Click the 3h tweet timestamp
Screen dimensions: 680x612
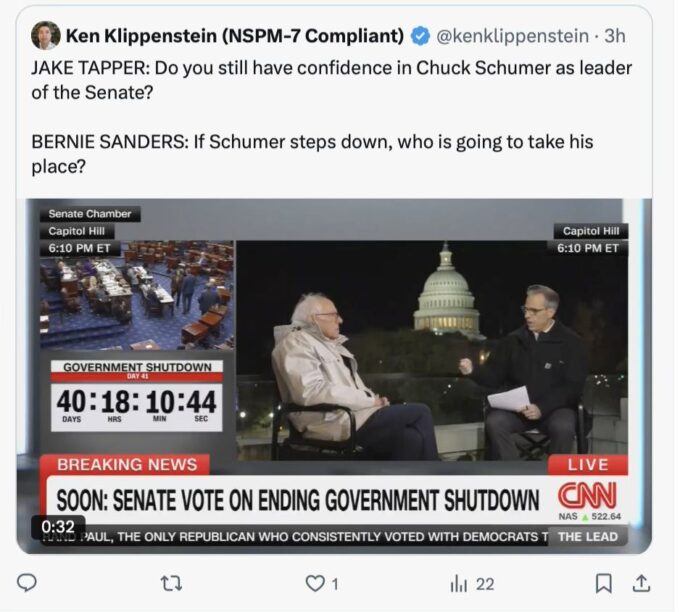pyautogui.click(x=614, y=36)
